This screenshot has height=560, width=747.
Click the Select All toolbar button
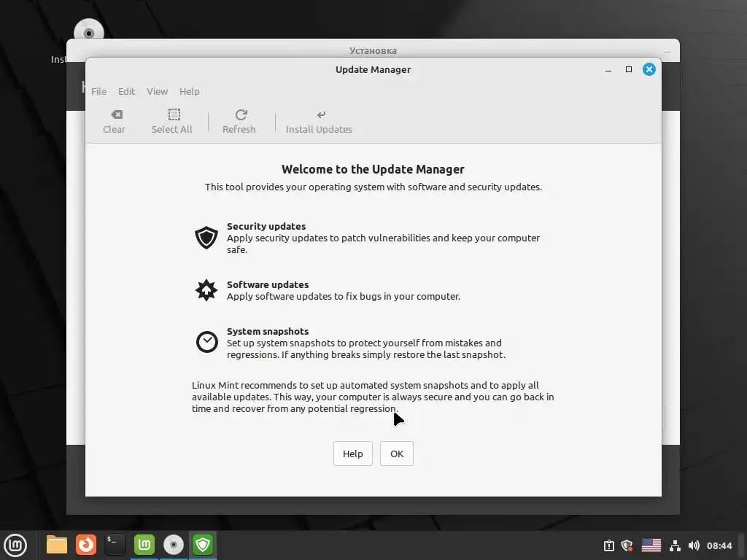[172, 122]
